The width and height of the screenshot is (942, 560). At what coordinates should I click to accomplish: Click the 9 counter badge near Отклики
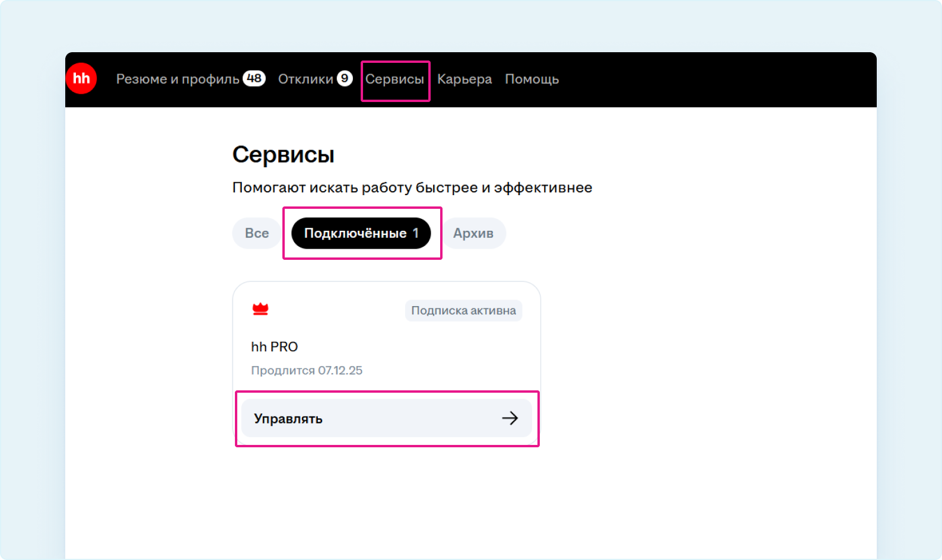(345, 78)
